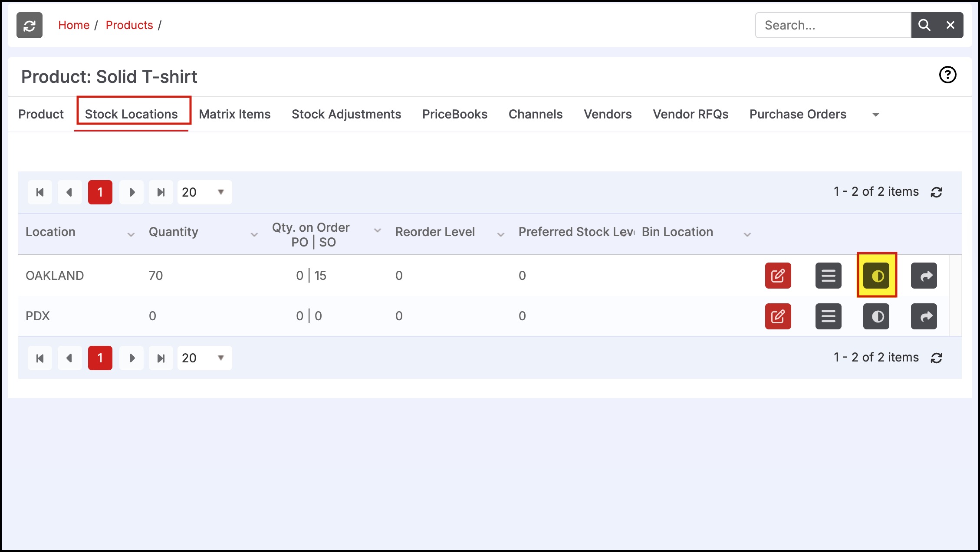
Task: Go to previous page in bottom pager
Action: (69, 358)
